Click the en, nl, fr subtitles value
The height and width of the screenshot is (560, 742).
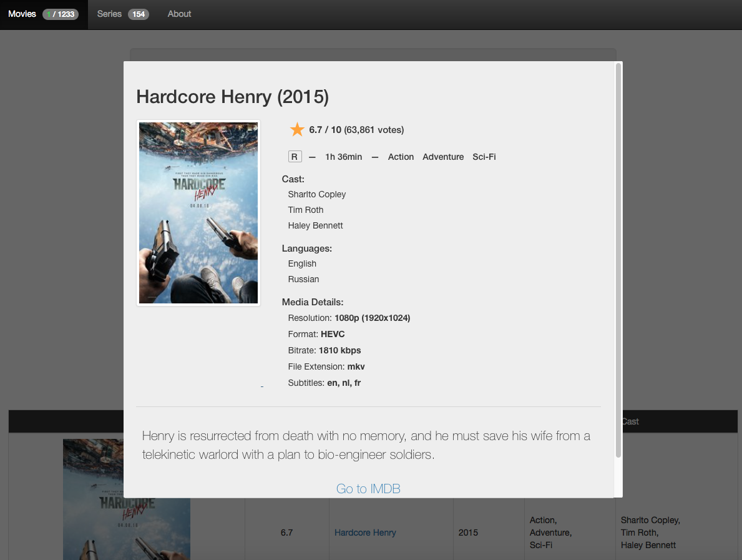[x=344, y=383]
